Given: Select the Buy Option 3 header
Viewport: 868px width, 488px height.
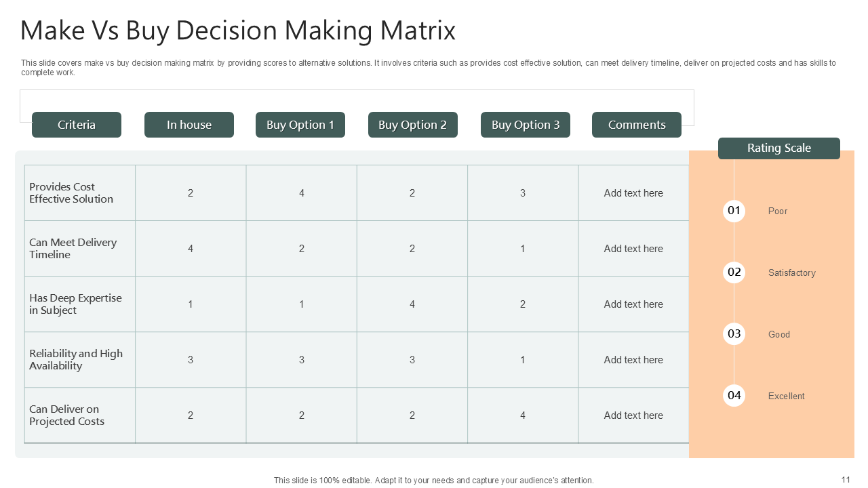Looking at the screenshot, I should (526, 125).
